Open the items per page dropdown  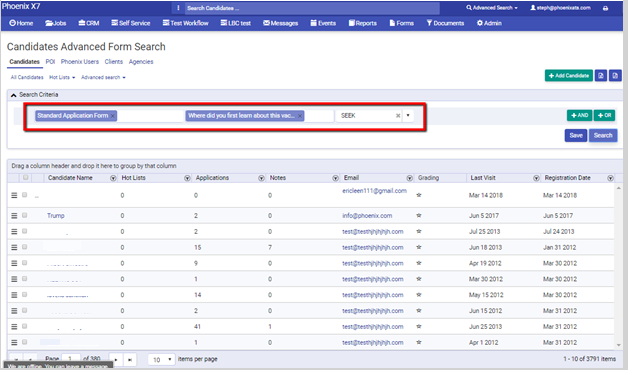click(161, 360)
